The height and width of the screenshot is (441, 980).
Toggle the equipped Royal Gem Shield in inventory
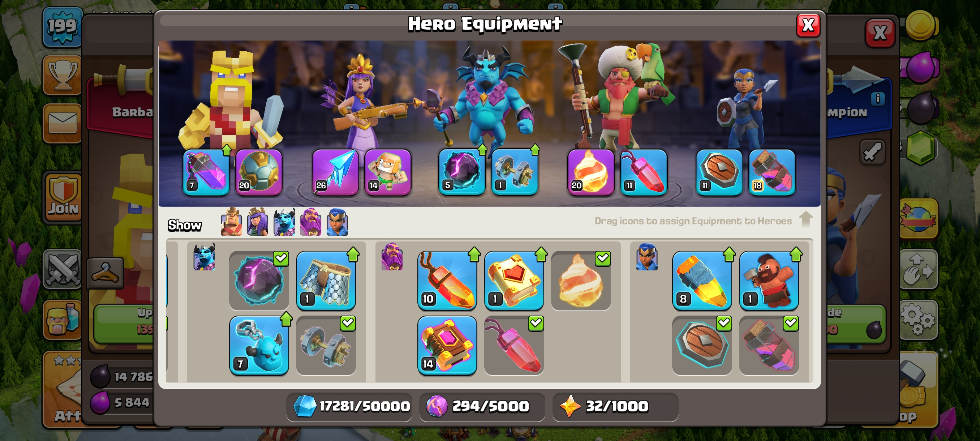click(x=702, y=345)
